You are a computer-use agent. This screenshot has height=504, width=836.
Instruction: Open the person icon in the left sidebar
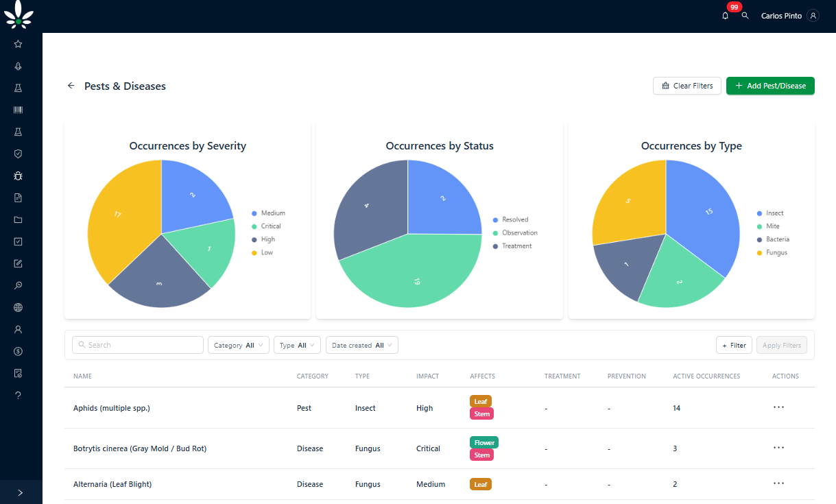click(18, 329)
